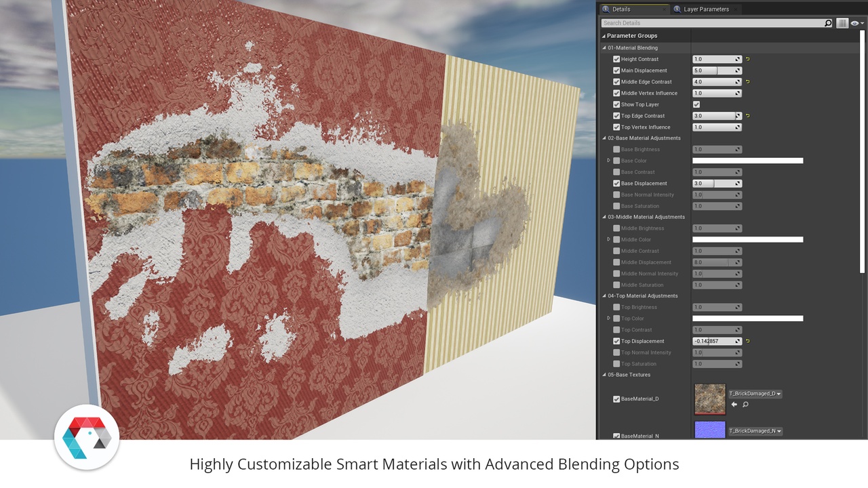Enable the Middle Displacement override checkbox
This screenshot has height=488, width=868.
tap(616, 262)
